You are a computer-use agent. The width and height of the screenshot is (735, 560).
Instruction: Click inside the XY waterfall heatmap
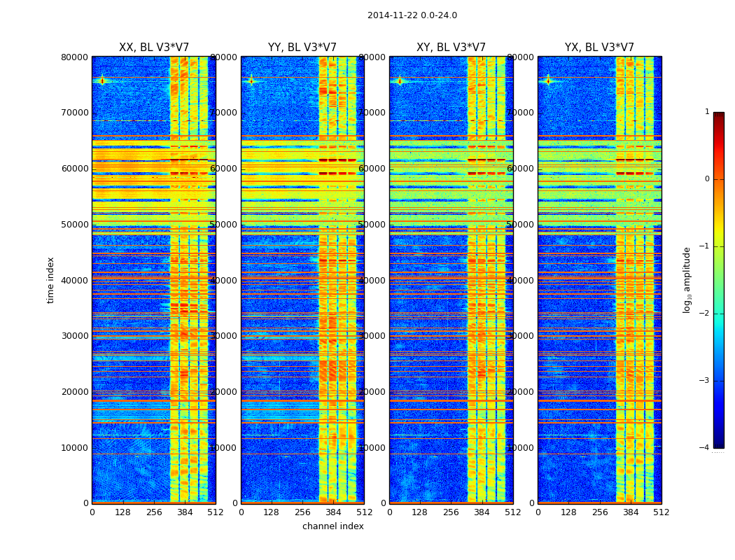451,280
